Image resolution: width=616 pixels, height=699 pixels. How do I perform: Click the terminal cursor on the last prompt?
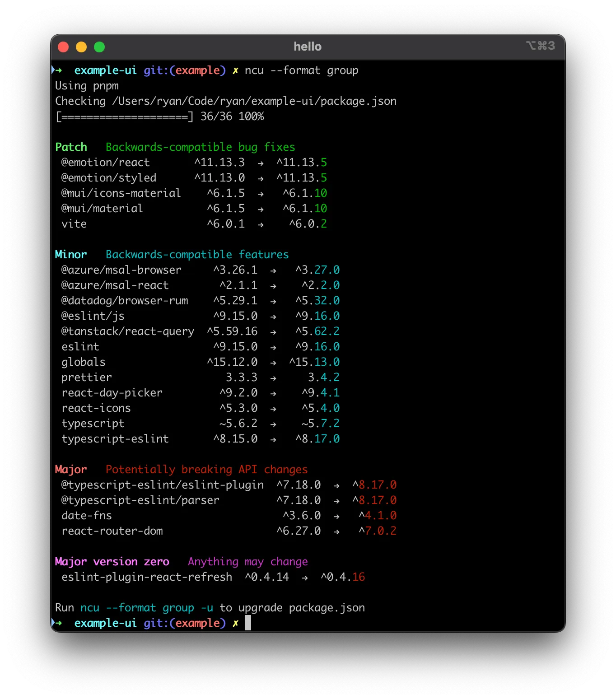(x=248, y=623)
